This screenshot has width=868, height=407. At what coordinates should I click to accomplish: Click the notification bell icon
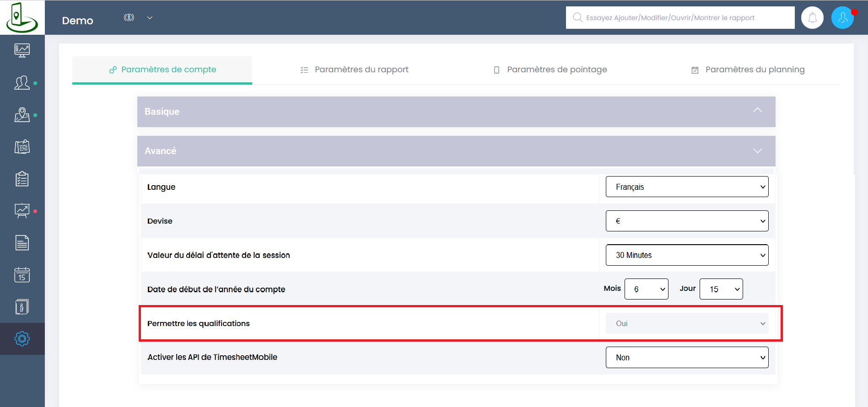coord(812,18)
